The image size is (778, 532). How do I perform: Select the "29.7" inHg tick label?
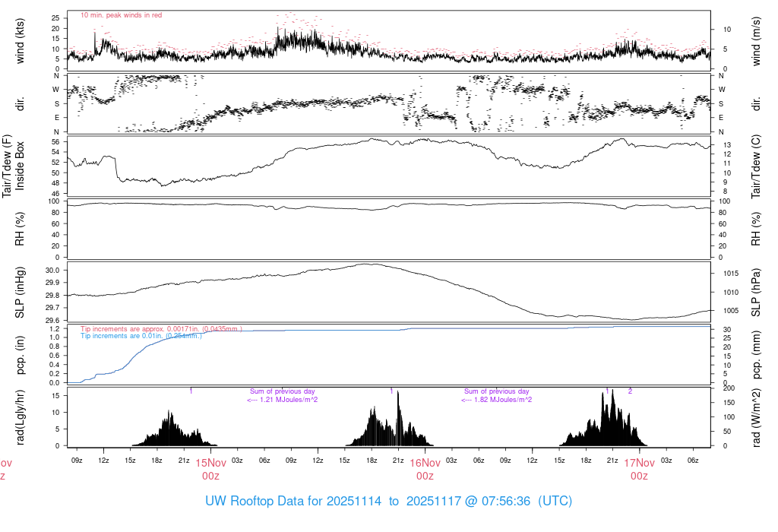pyautogui.click(x=52, y=308)
